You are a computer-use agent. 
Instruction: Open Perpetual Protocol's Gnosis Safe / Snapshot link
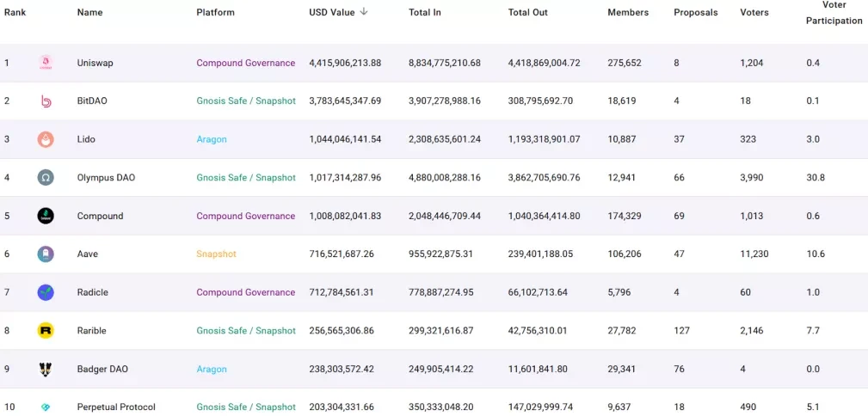[246, 407]
